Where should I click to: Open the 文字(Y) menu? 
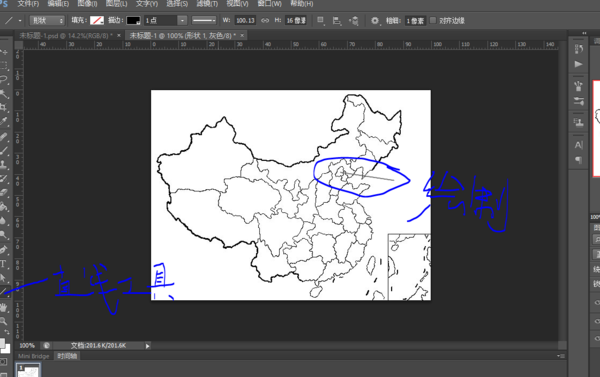(147, 4)
